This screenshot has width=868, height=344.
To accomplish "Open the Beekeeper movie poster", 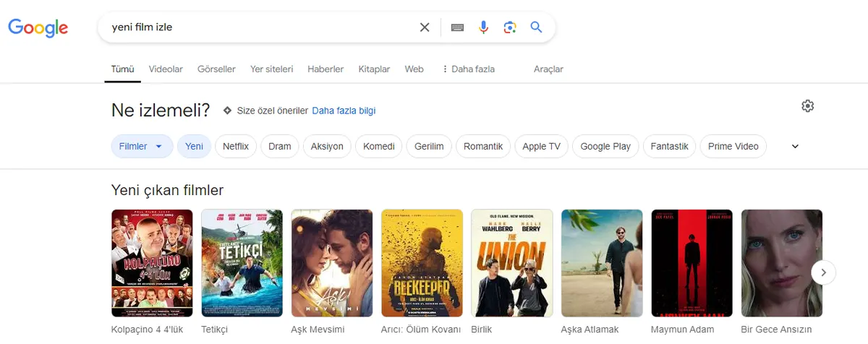I will pos(422,263).
